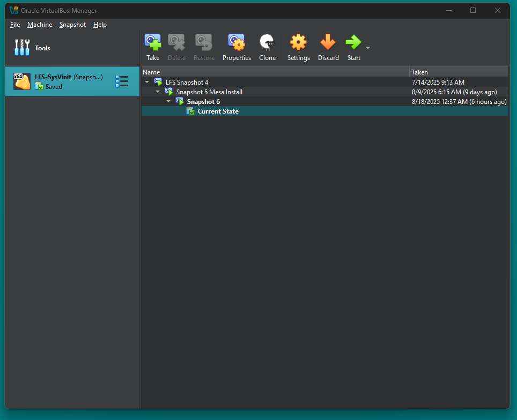
Task: Click the Take snapshot icon
Action: click(153, 43)
